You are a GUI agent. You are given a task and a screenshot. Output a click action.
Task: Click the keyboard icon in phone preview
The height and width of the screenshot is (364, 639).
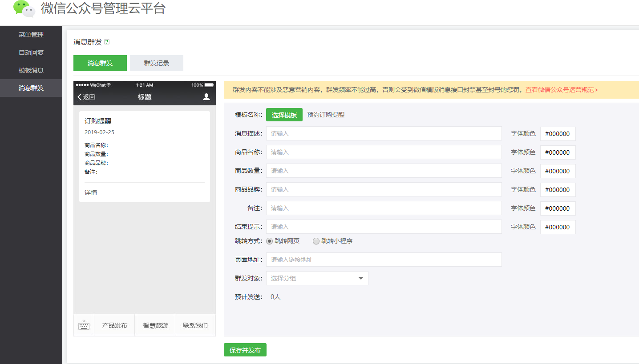pos(84,325)
